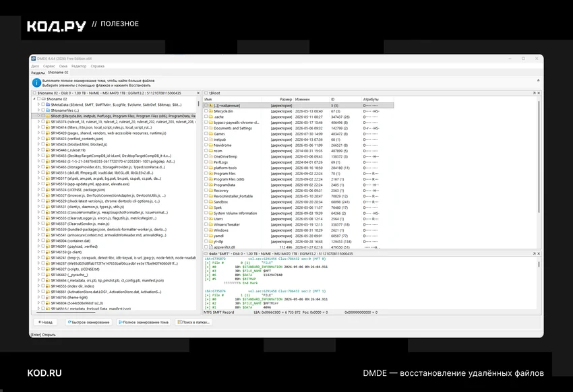The image size is (573, 392).
Task: Click the yt-dlp folder icon in the file list
Action: click(211, 242)
